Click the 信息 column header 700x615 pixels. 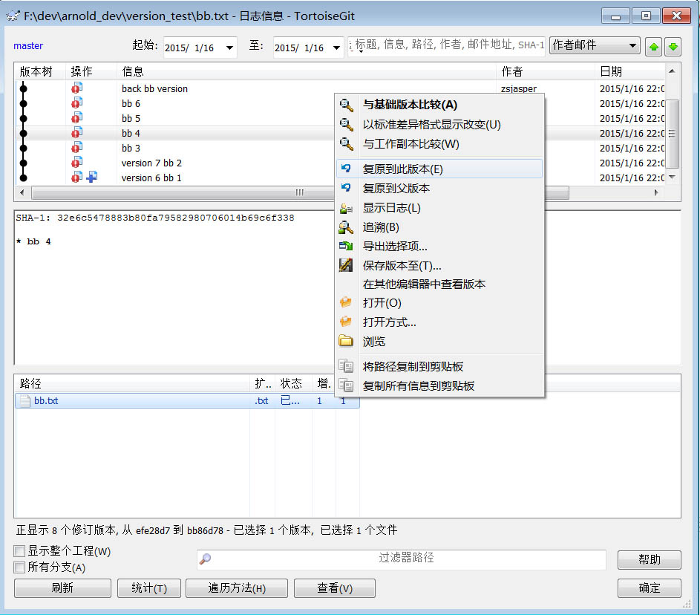(x=307, y=71)
